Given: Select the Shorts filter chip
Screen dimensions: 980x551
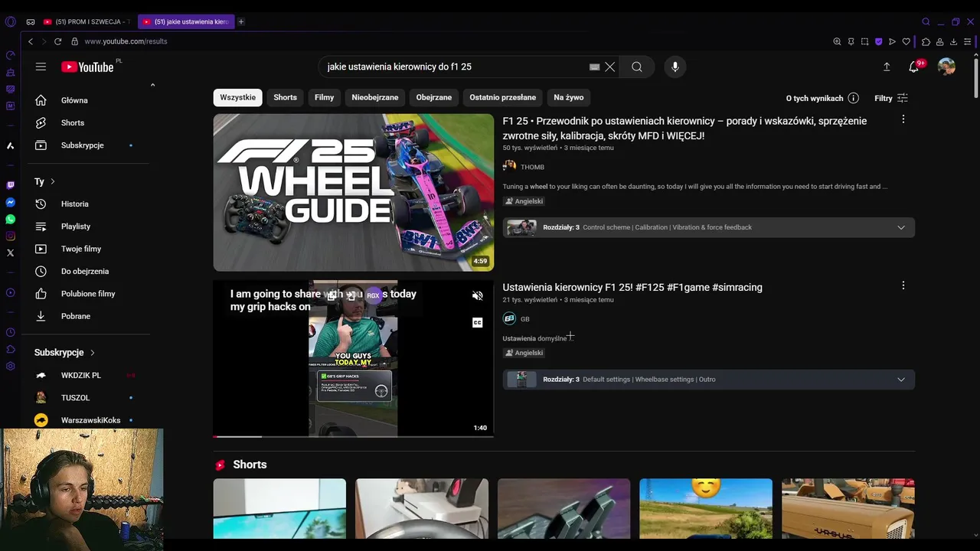Looking at the screenshot, I should (x=285, y=97).
